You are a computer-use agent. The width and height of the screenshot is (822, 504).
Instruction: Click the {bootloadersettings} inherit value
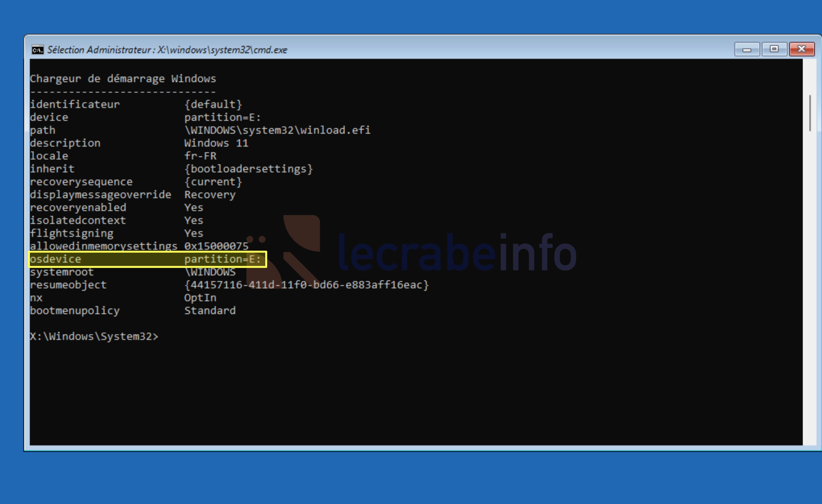coord(249,169)
